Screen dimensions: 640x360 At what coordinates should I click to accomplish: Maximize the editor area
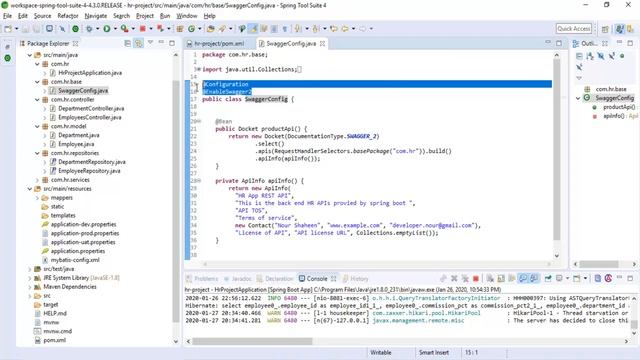pyautogui.click(x=559, y=43)
